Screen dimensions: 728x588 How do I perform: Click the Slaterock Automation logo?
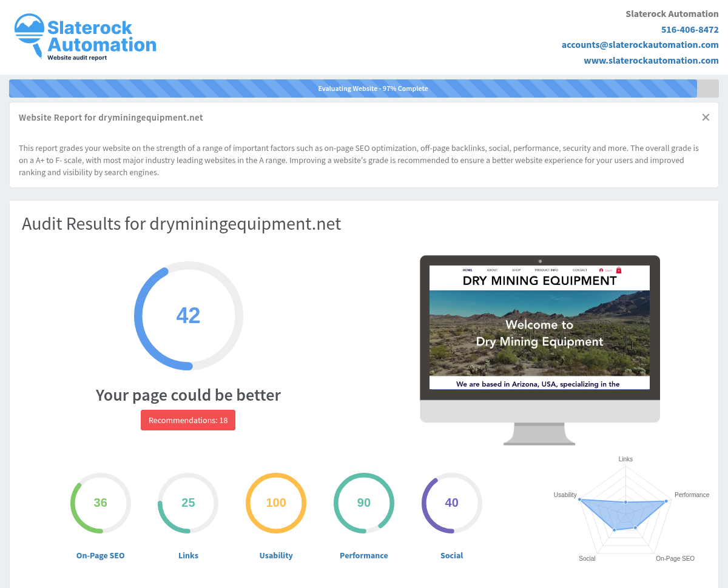pyautogui.click(x=85, y=37)
